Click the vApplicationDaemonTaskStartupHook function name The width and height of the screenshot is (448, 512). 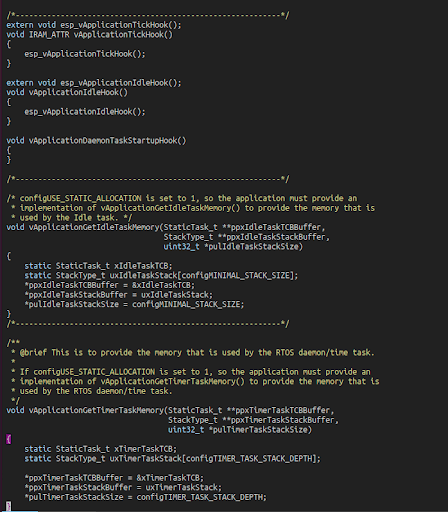tap(103, 141)
